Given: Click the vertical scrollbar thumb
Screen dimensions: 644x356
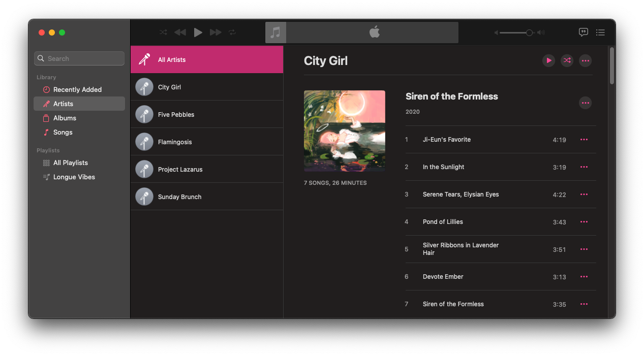Looking at the screenshot, I should [x=612, y=66].
